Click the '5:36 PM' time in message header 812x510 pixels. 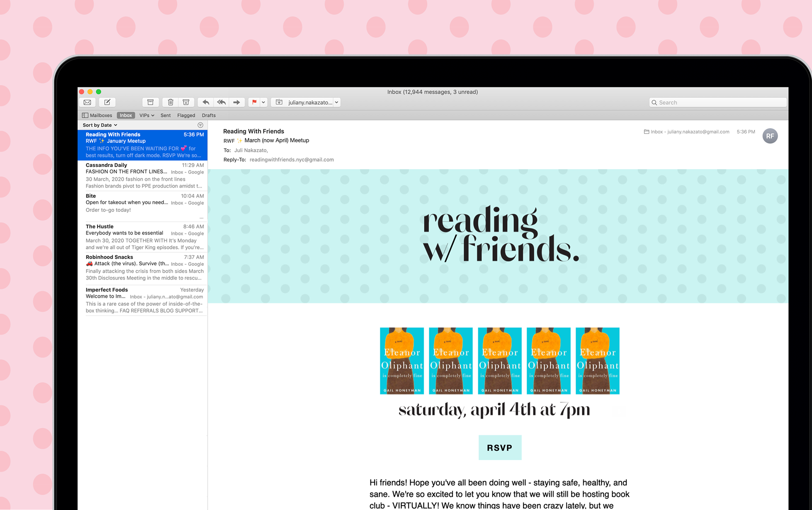click(x=746, y=132)
